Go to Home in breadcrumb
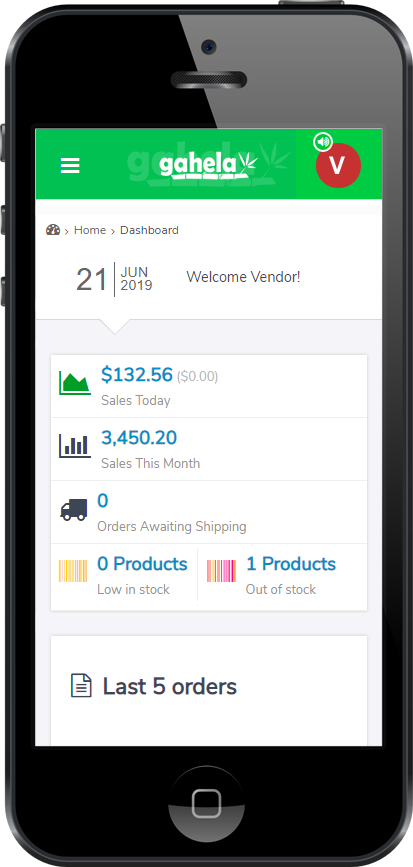 coord(90,230)
